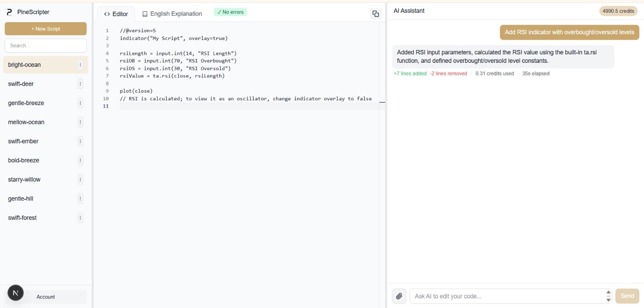Screen dimensions: 644x308
Task: Open options menu for mellow-ocean script
Action: point(80,122)
